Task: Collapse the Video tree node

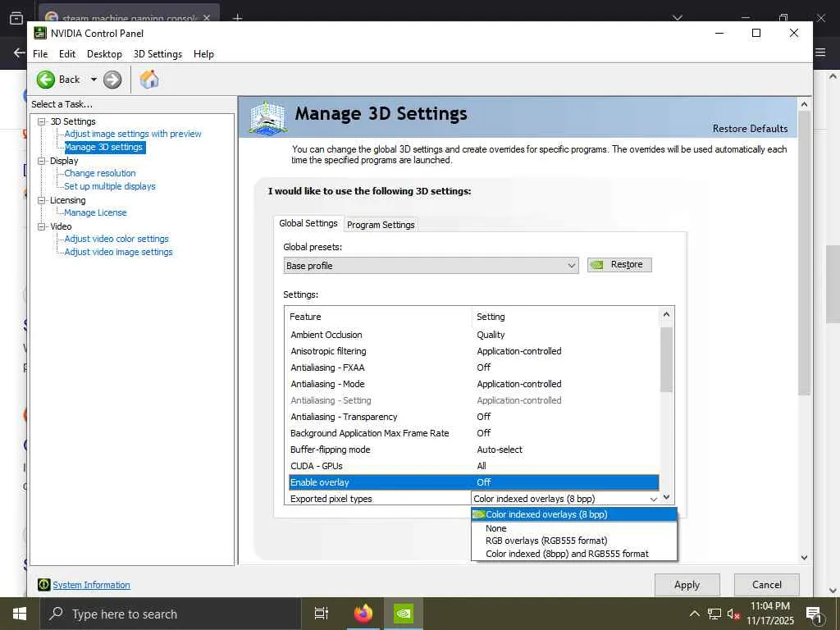Action: pos(41,226)
